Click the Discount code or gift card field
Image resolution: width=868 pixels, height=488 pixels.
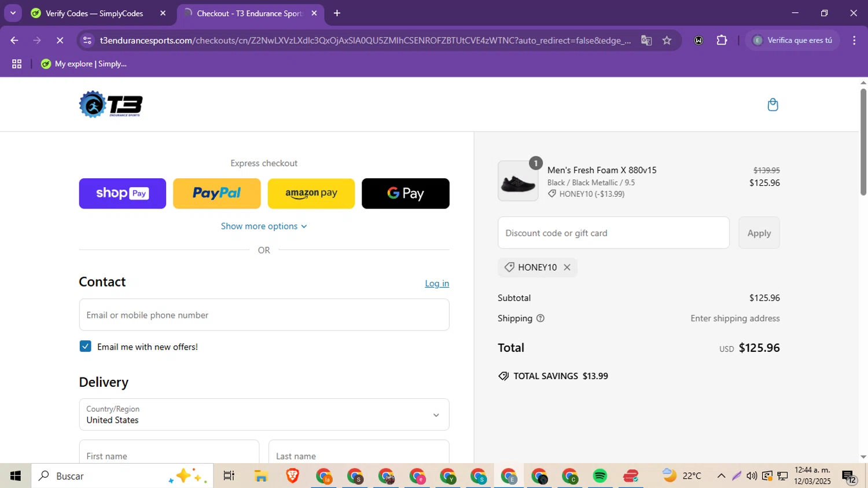click(x=613, y=233)
